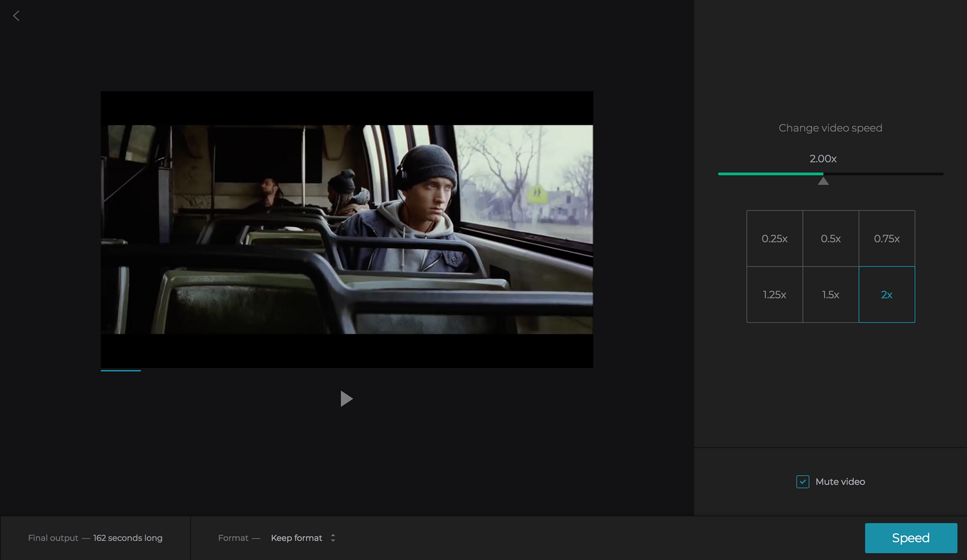Image resolution: width=967 pixels, height=560 pixels.
Task: Go back using the left arrow icon
Action: coord(17,15)
